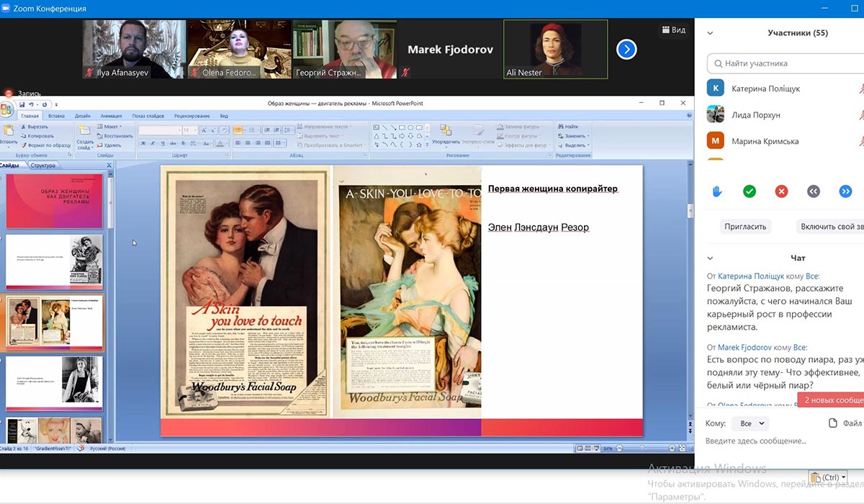
Task: Click the red No reaction
Action: click(x=781, y=192)
